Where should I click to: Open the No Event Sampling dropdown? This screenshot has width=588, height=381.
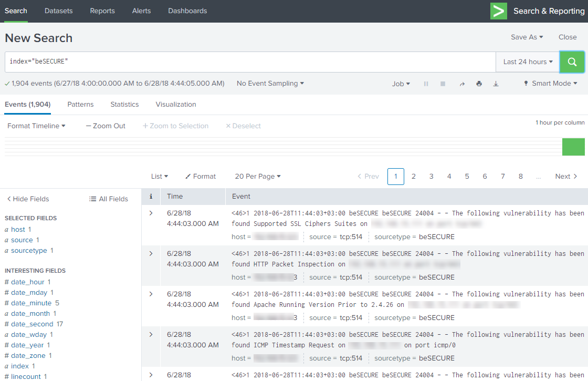tap(270, 84)
